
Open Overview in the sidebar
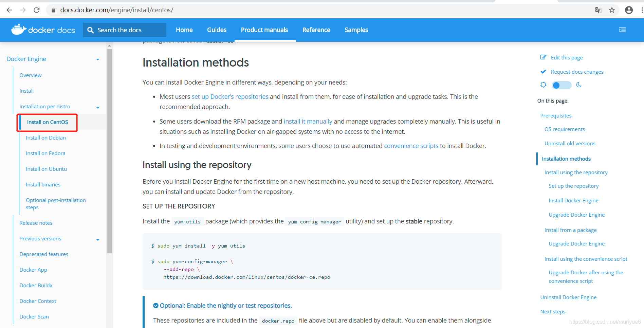click(x=31, y=75)
